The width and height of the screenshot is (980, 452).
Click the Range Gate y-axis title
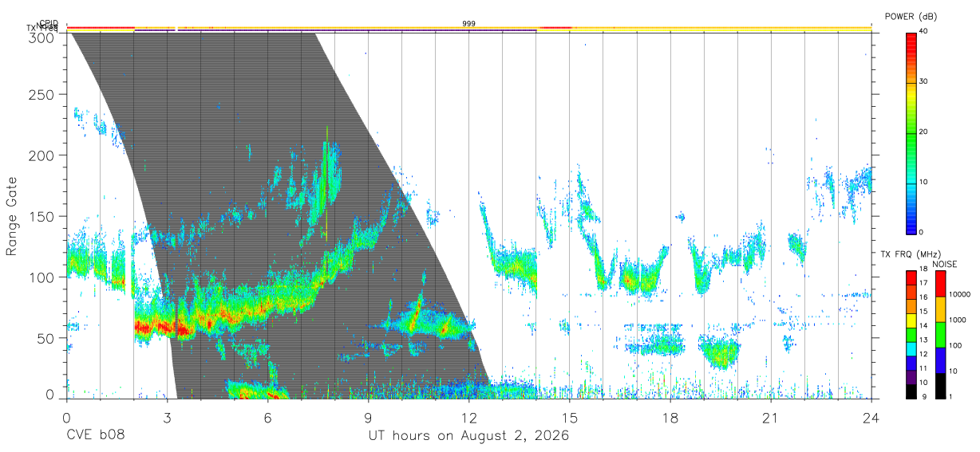tap(13, 216)
